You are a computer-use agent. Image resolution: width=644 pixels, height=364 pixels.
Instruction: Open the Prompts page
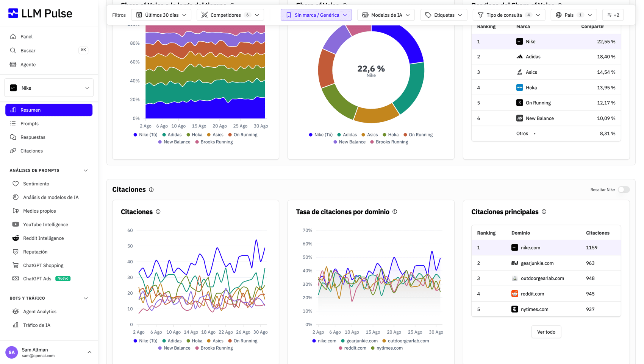coord(49,123)
